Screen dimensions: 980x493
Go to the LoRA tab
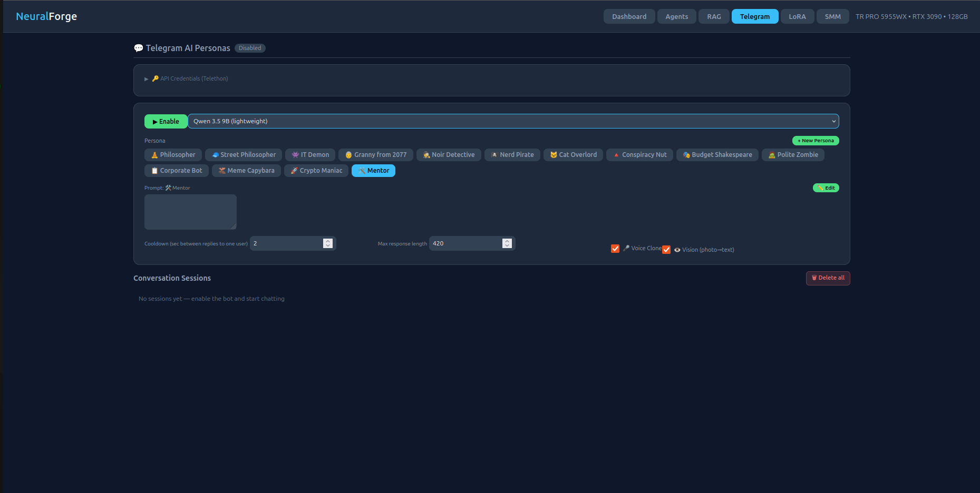[x=797, y=16]
